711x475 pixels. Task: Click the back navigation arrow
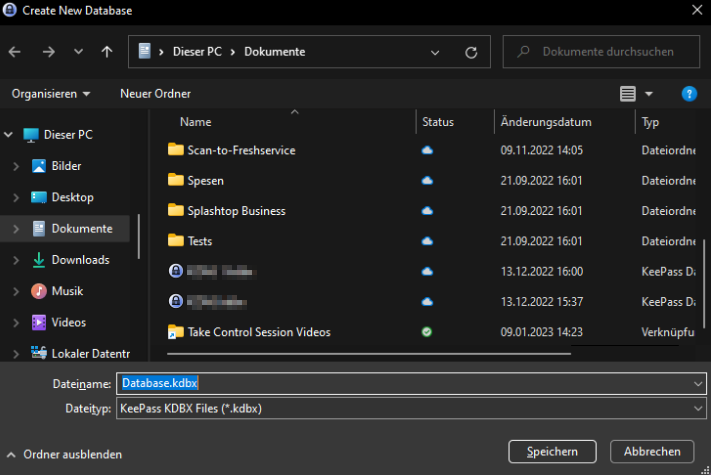[x=15, y=51]
